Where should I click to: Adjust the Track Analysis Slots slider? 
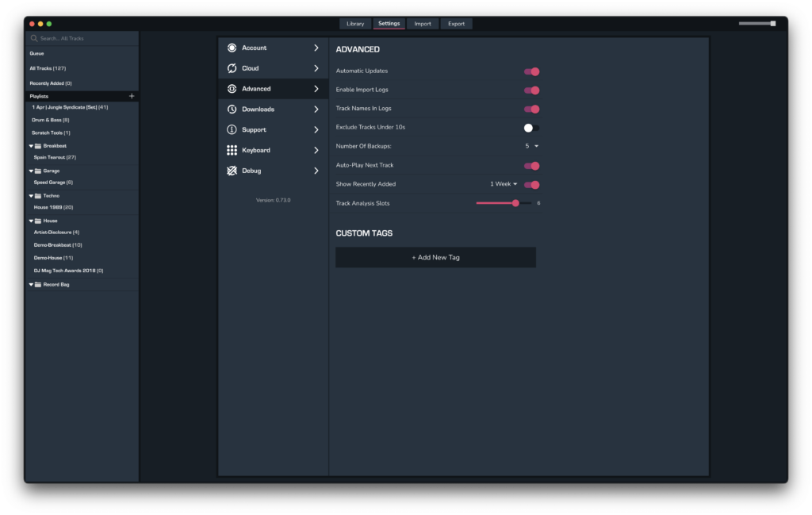pos(515,203)
